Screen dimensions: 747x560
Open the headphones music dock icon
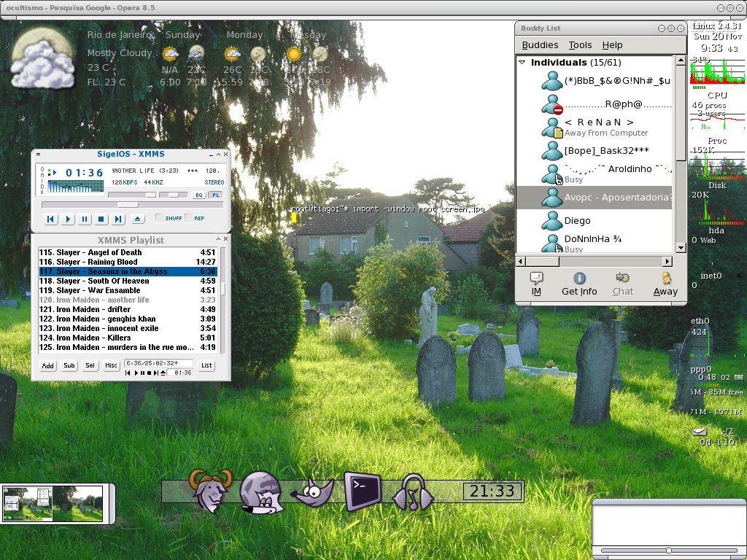tap(413, 492)
